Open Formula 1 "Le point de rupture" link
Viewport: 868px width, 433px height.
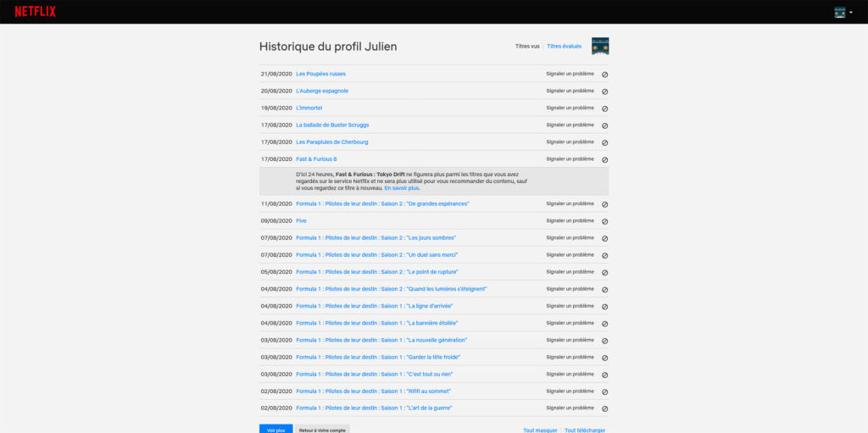377,272
